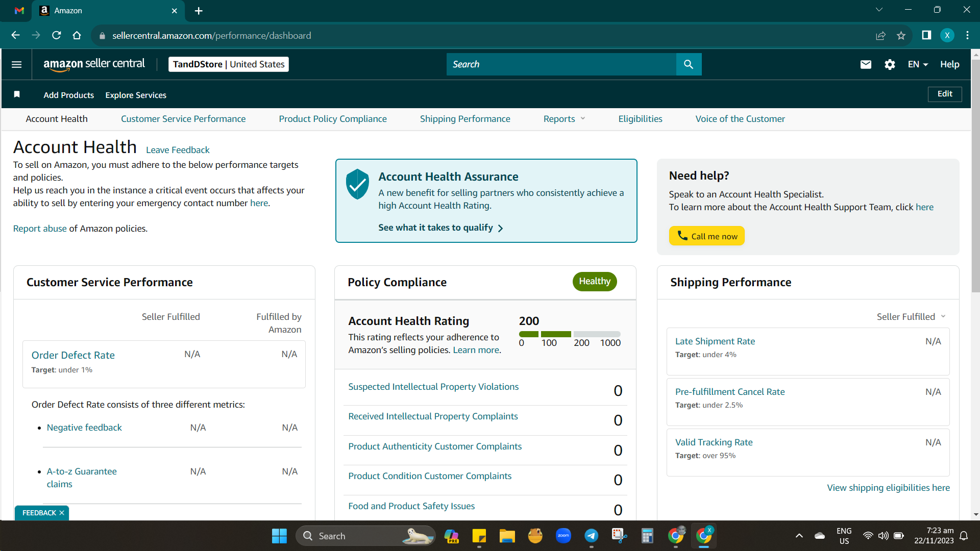Open Late Shipment Rate link
The height and width of the screenshot is (551, 980).
[x=715, y=341]
